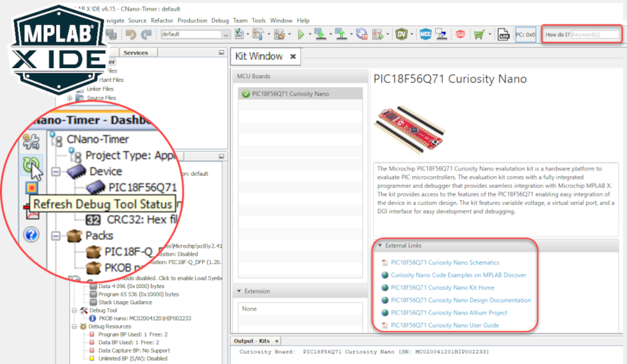Click the Refresh Debug Tool Status icon
The height and width of the screenshot is (364, 627).
pyautogui.click(x=30, y=165)
